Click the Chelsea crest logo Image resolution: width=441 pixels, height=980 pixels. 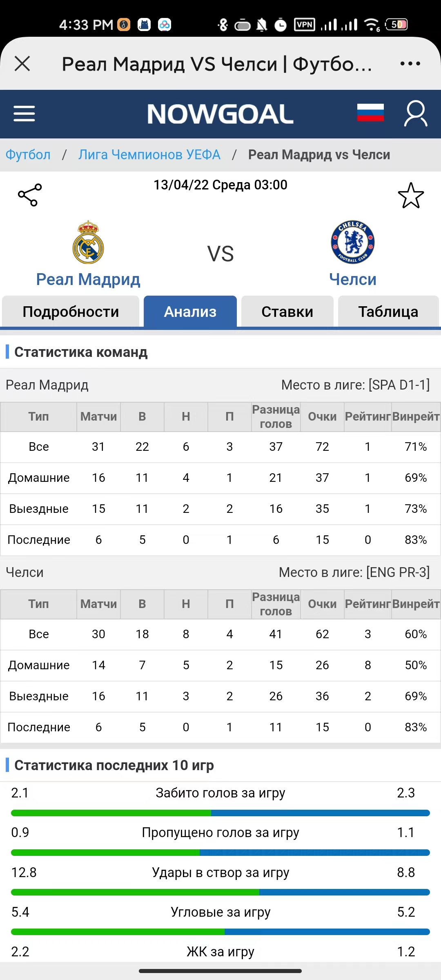pos(353,242)
